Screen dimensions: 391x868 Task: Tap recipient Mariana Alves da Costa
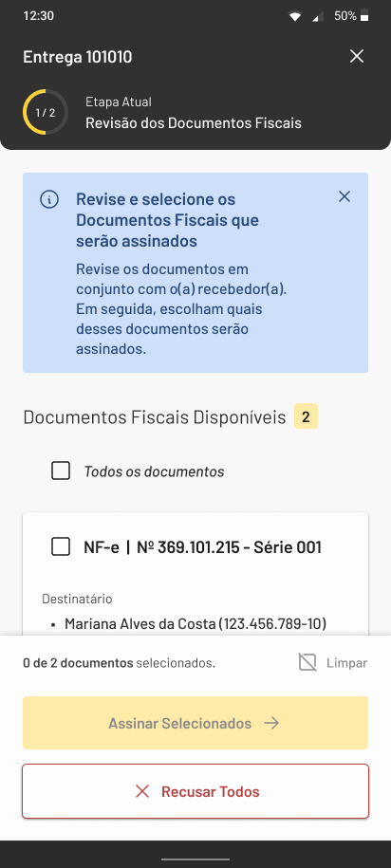click(195, 624)
